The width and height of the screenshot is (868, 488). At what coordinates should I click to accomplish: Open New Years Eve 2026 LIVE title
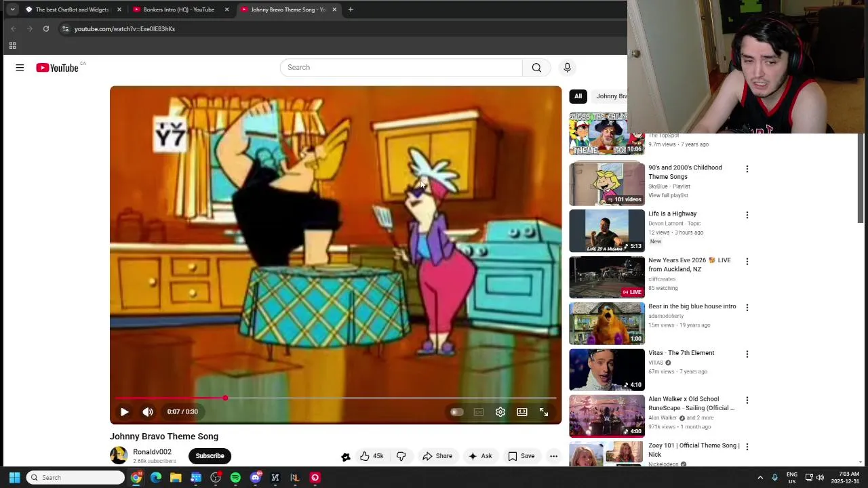click(x=689, y=264)
